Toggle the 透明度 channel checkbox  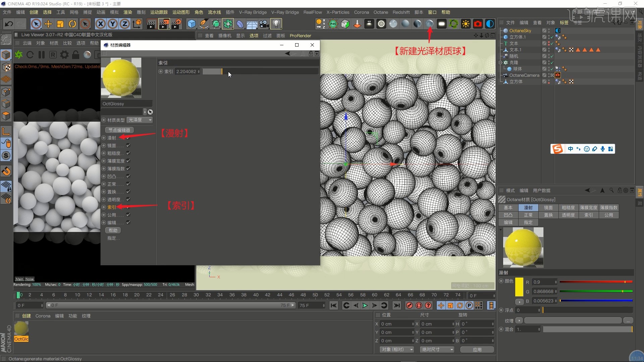(x=128, y=199)
